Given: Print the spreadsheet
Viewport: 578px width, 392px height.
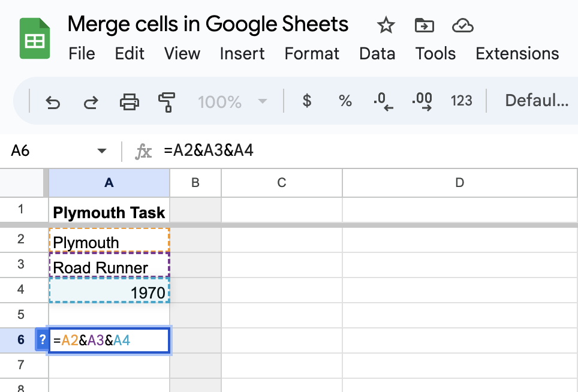Looking at the screenshot, I should [x=130, y=102].
